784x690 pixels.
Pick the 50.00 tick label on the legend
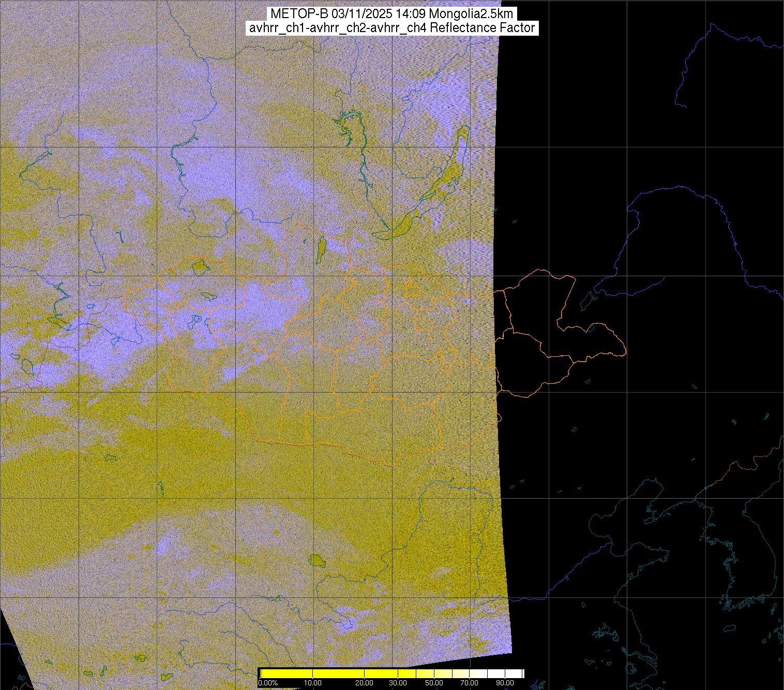(x=434, y=684)
